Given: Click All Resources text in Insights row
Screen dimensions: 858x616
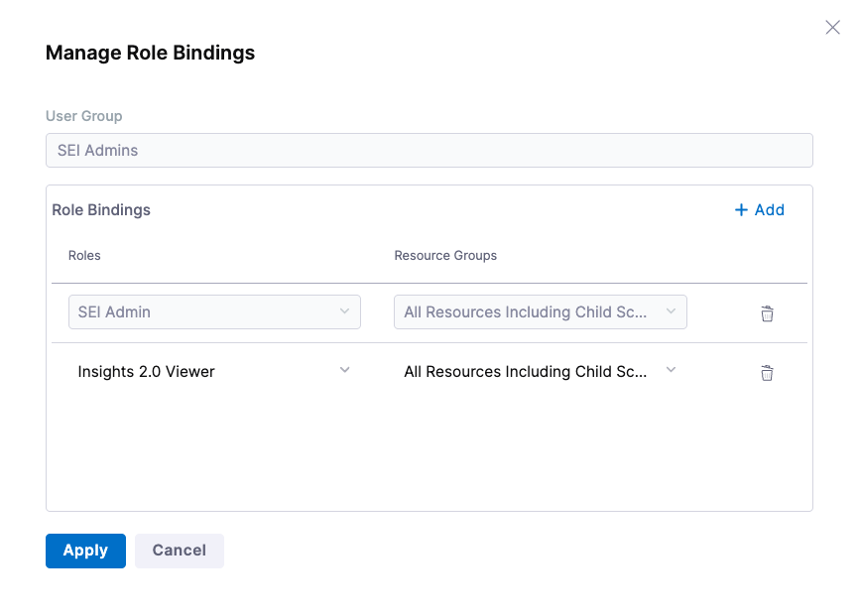Looking at the screenshot, I should 525,372.
